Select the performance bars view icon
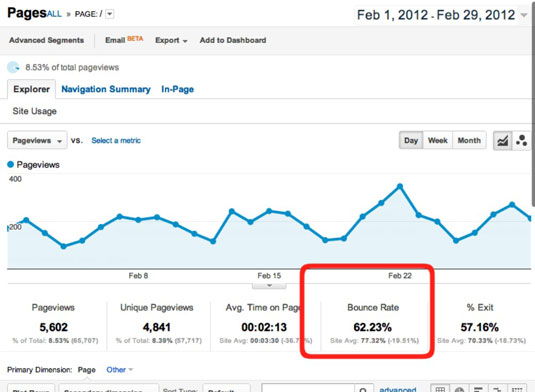The width and height of the screenshot is (535, 392). 478,389
